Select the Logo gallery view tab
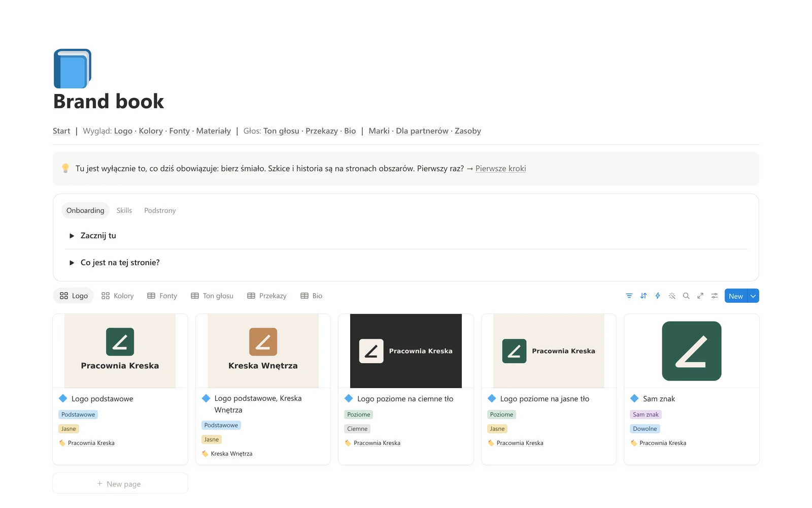The width and height of the screenshot is (812, 508). (74, 296)
